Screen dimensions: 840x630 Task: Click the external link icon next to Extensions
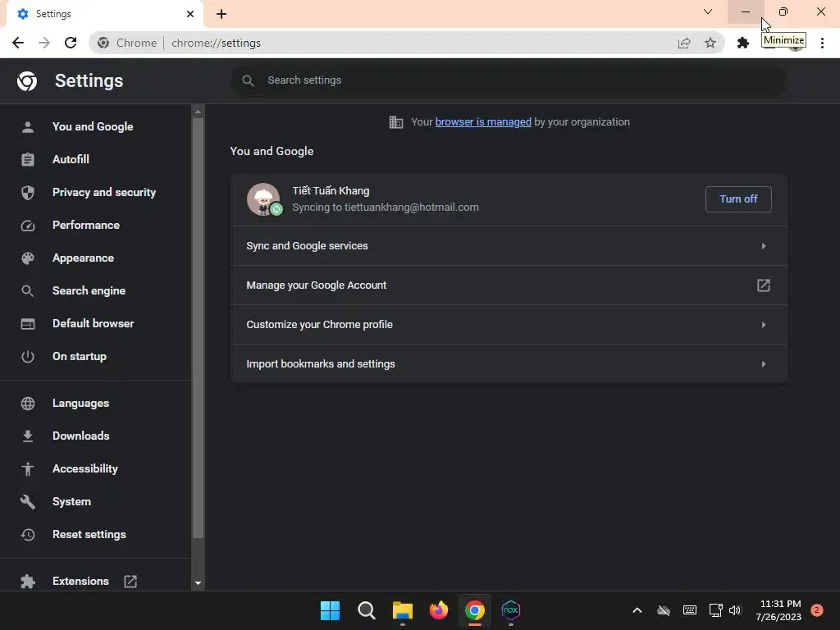(x=130, y=582)
